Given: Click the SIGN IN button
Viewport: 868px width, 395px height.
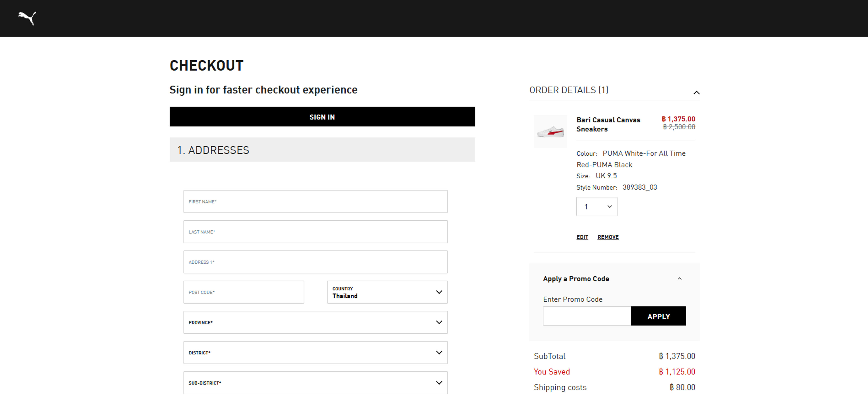Looking at the screenshot, I should click(322, 117).
